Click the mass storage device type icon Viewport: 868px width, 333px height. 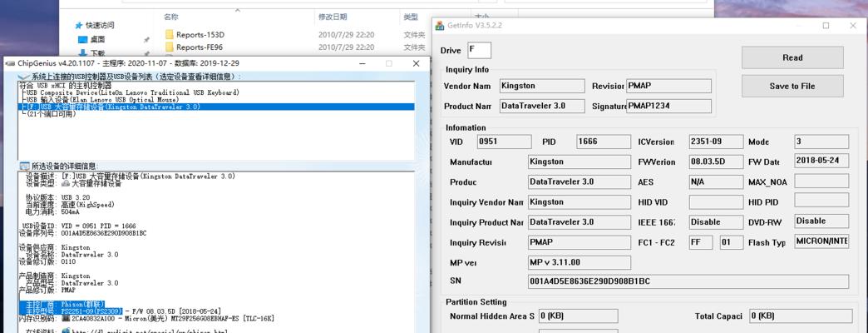(x=65, y=183)
